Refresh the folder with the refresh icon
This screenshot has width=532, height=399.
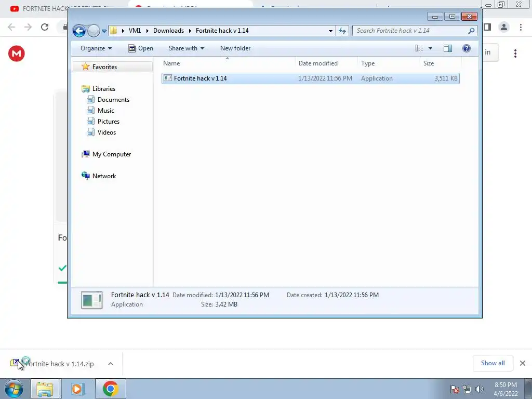point(342,31)
